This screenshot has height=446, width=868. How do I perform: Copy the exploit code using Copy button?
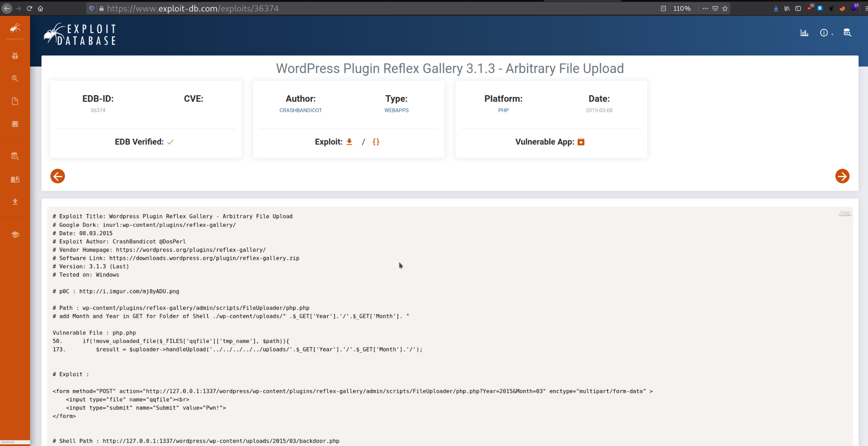[x=845, y=213]
